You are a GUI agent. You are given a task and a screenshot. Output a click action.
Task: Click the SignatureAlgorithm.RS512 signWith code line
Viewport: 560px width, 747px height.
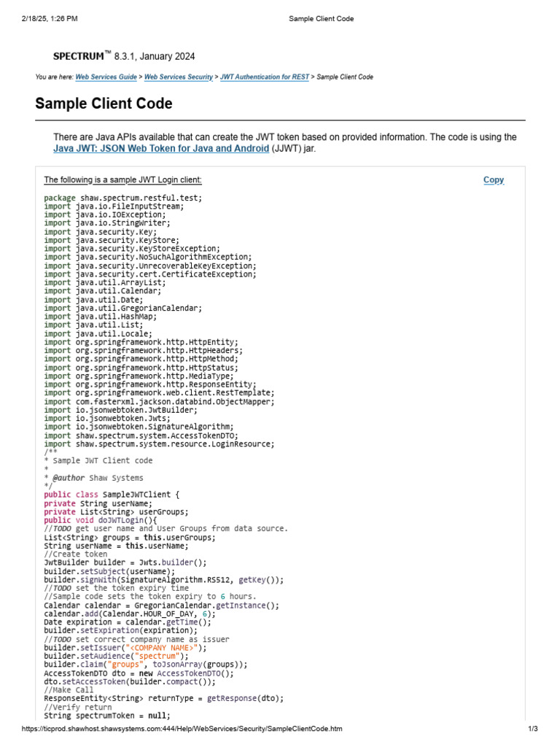tap(164, 580)
